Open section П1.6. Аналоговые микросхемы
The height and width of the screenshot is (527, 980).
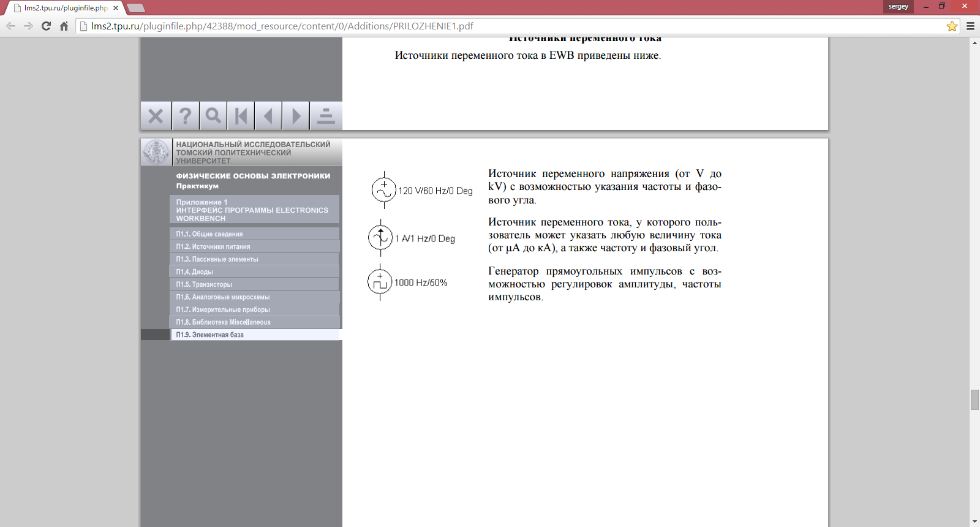coord(254,297)
